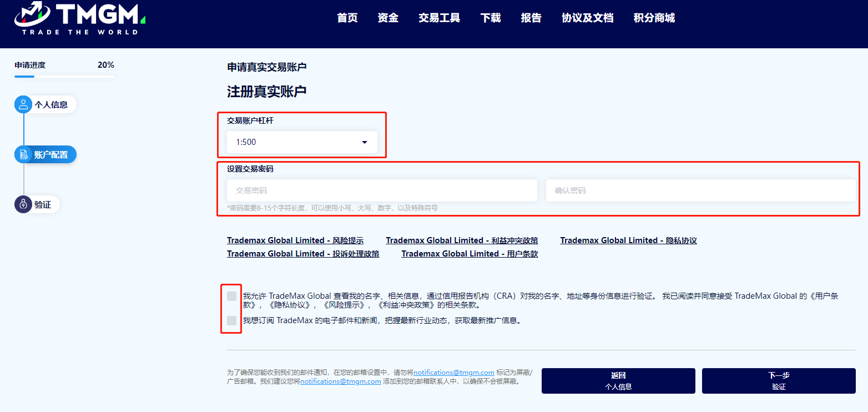Click the dropdown arrow in the 1:500 leverage selector
The height and width of the screenshot is (412, 868).
(365, 142)
